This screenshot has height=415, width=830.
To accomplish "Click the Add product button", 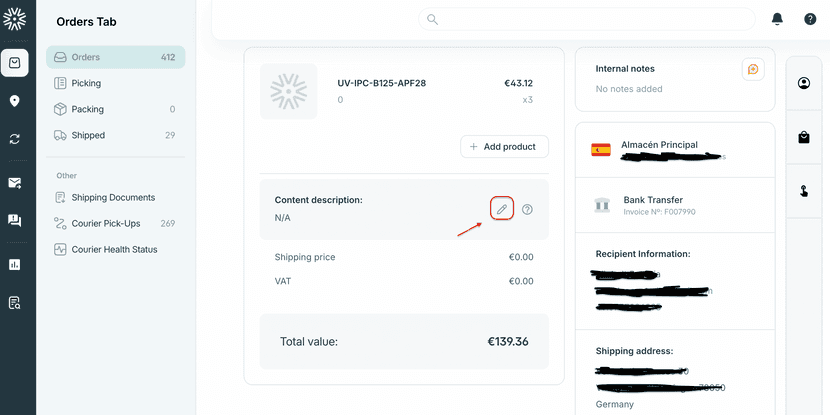I will 505,146.
